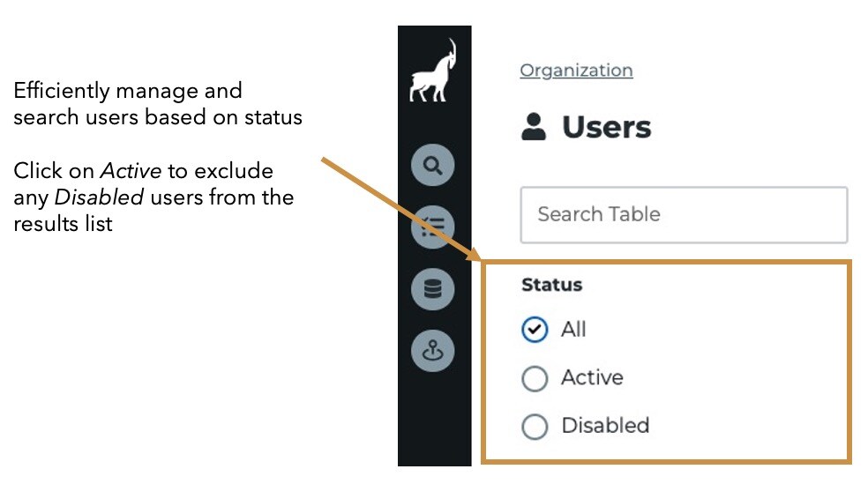Open the map location pin icon
The height and width of the screenshot is (484, 868).
pos(433,351)
